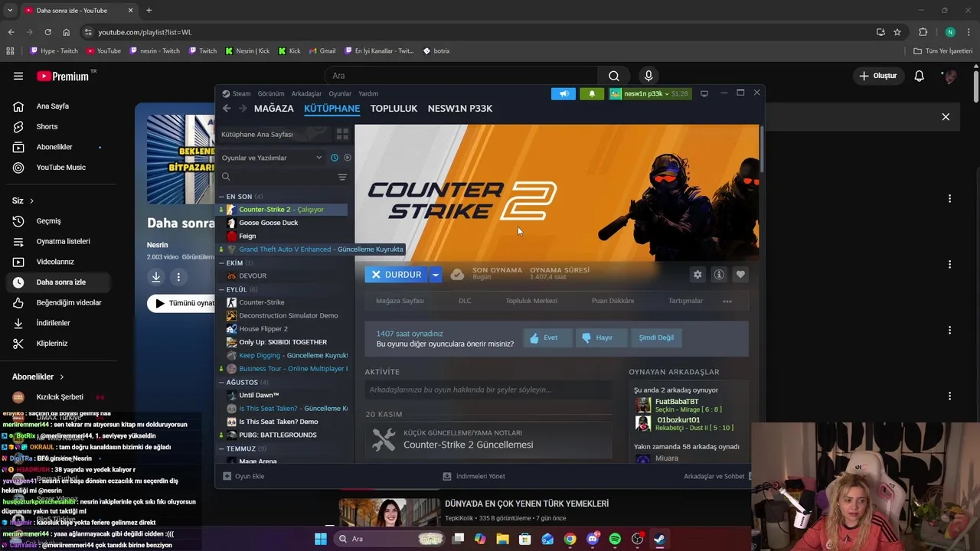This screenshot has width=980, height=551.
Task: Collapse the AĞUSTOS library group
Action: click(221, 382)
